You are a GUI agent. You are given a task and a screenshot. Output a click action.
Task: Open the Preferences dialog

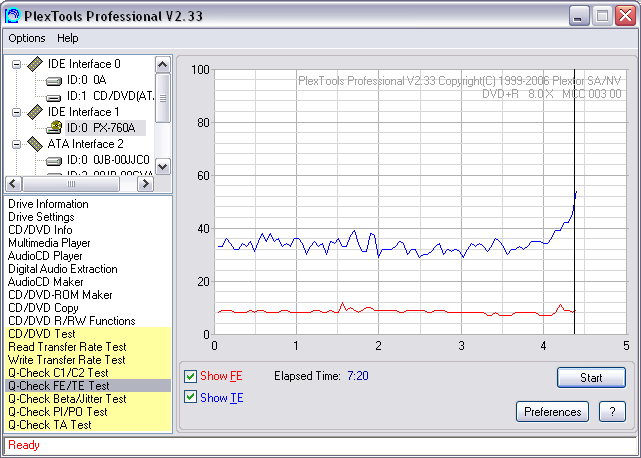pos(552,411)
